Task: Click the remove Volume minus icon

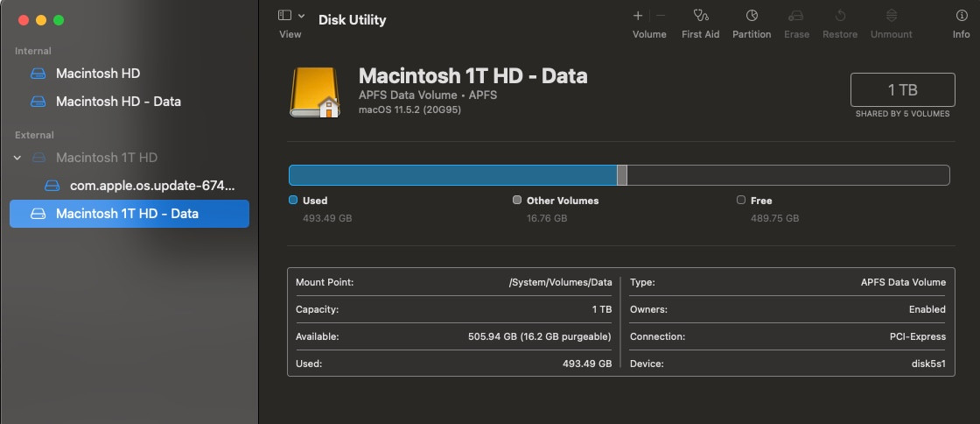Action: tap(661, 16)
